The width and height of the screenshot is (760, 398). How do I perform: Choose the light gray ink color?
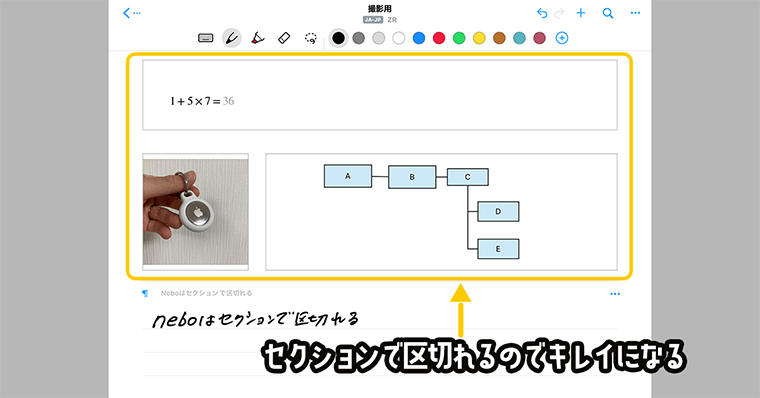pos(379,38)
